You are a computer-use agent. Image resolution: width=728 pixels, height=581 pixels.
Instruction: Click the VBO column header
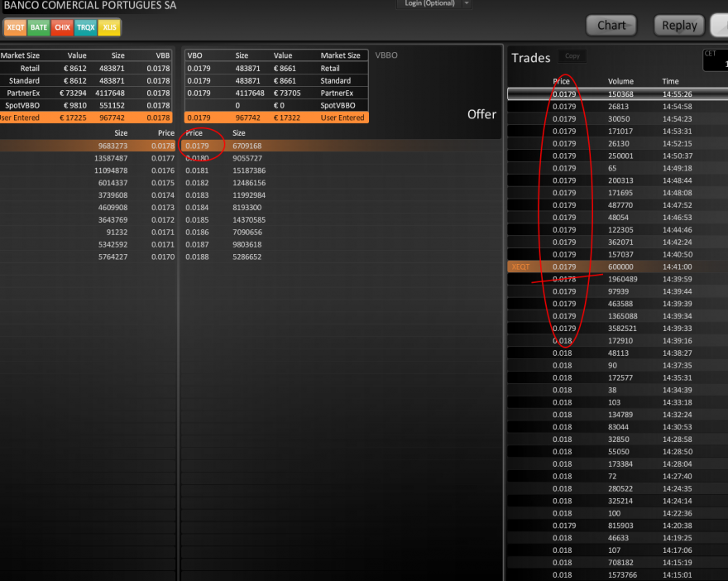[194, 55]
